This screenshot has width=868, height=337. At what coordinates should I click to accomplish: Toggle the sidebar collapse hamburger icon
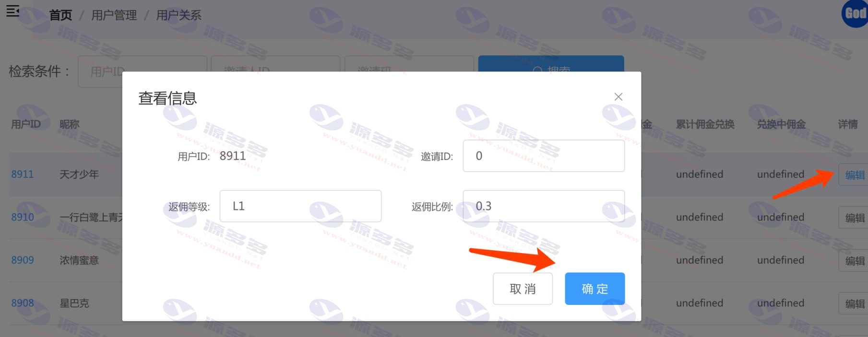pos(12,11)
